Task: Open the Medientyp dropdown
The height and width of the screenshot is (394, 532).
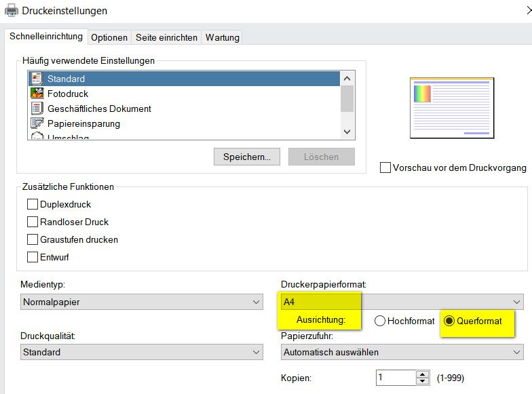Action: tap(141, 302)
